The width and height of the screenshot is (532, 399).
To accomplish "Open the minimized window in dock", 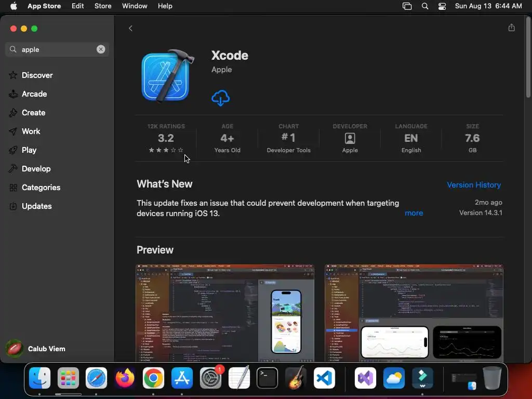I will pyautogui.click(x=463, y=380).
